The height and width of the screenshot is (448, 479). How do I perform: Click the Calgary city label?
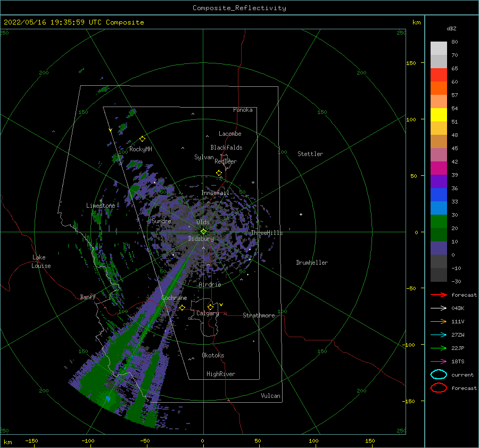208,313
